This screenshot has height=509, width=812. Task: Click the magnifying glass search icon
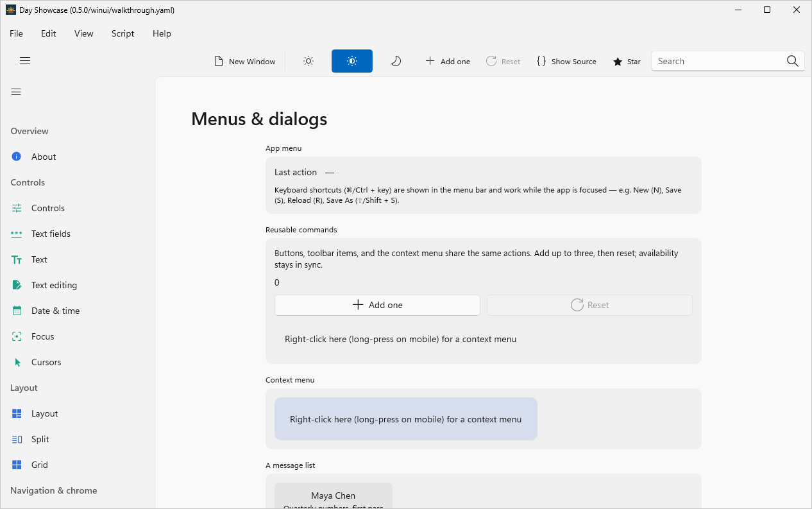click(793, 61)
